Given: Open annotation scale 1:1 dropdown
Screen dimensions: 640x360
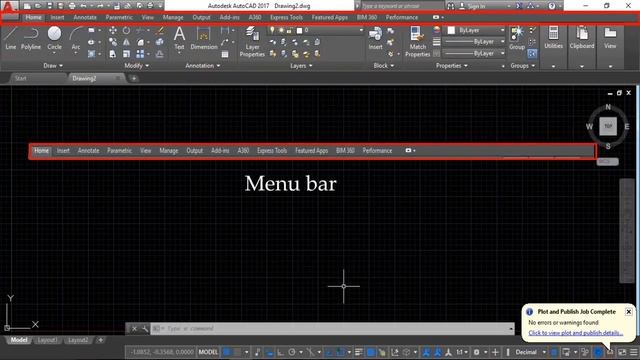Looking at the screenshot, I should pyautogui.click(x=462, y=352).
